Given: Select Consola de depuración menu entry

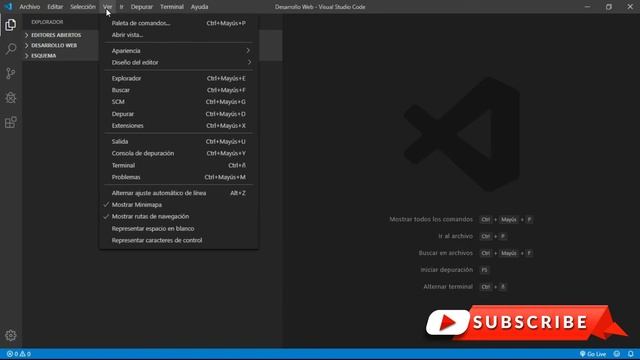Looking at the screenshot, I should coord(179,153).
